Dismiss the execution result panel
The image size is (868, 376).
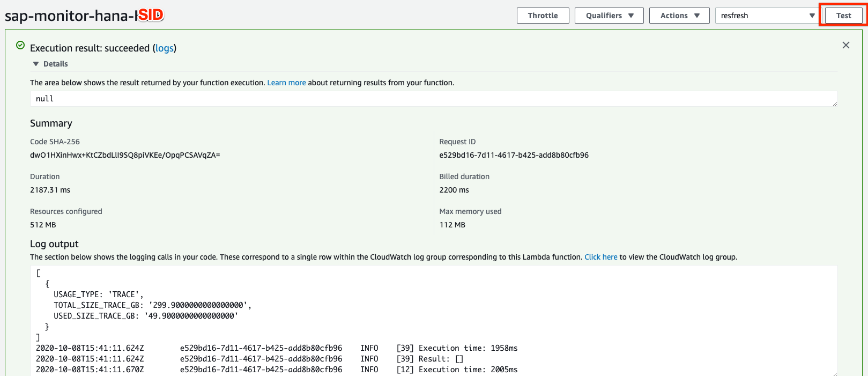click(846, 45)
